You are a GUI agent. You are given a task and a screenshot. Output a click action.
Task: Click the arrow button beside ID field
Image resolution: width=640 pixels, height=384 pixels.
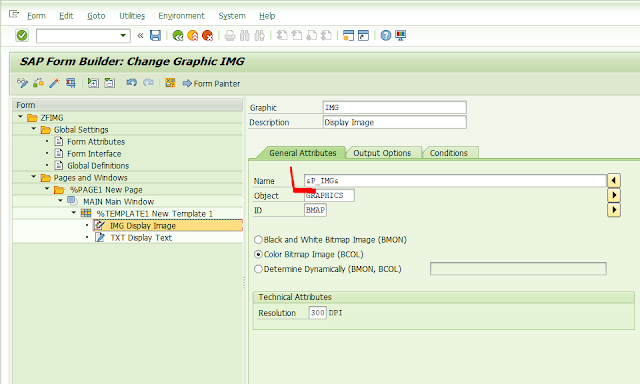614,210
